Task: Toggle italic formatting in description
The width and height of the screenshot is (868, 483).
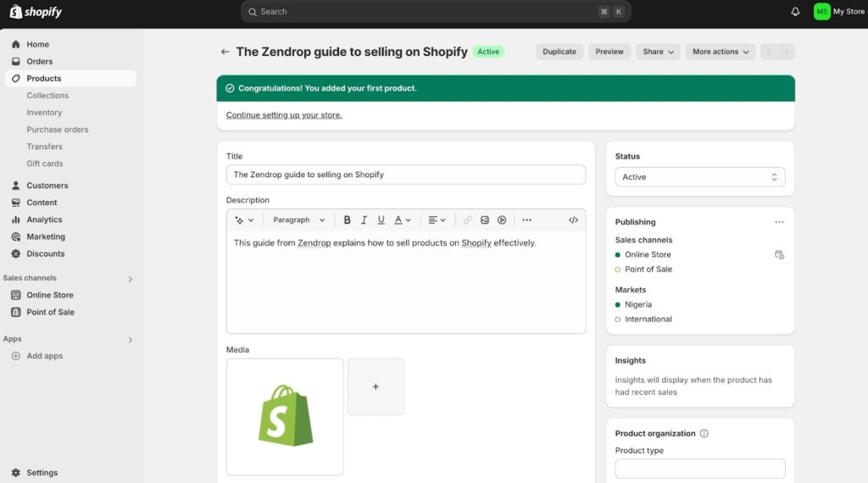Action: click(364, 219)
